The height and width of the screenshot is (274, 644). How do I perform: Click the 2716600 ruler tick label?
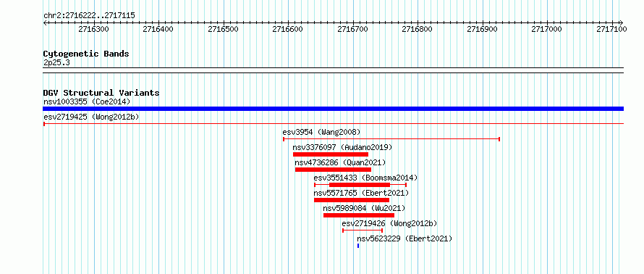tap(288, 29)
